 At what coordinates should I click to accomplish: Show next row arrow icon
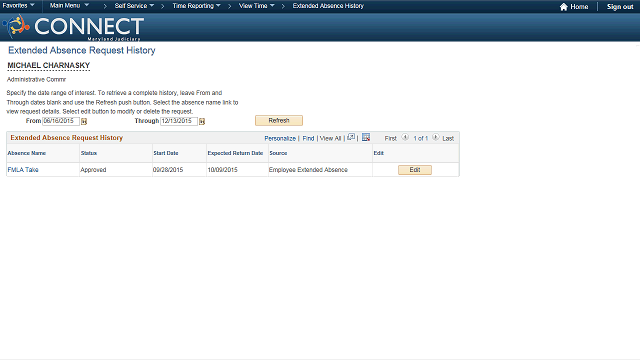(x=436, y=138)
